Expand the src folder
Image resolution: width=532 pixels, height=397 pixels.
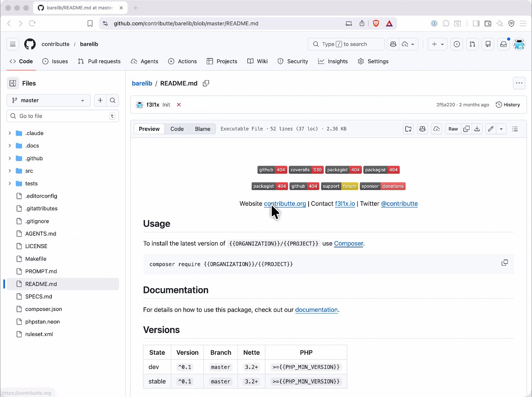(10, 171)
